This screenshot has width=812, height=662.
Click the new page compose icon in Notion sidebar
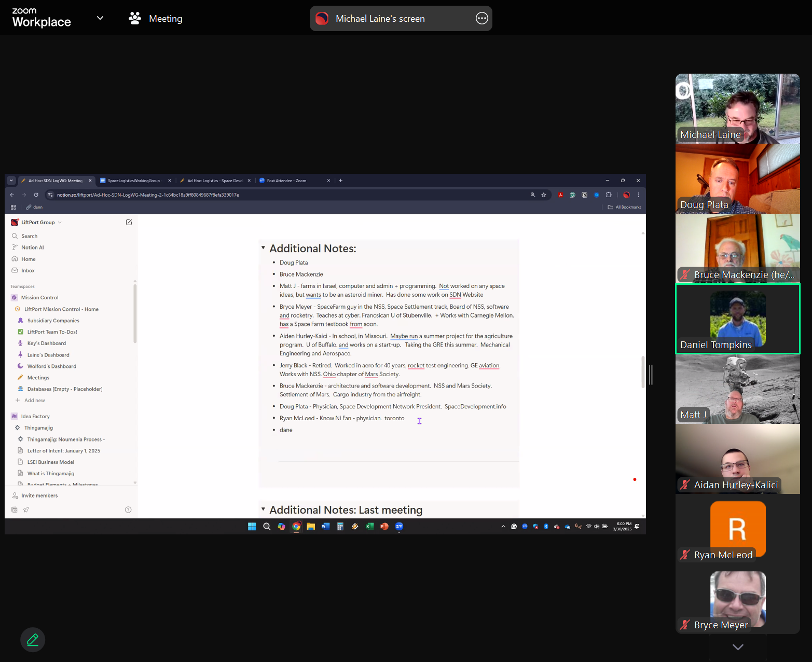click(x=129, y=223)
